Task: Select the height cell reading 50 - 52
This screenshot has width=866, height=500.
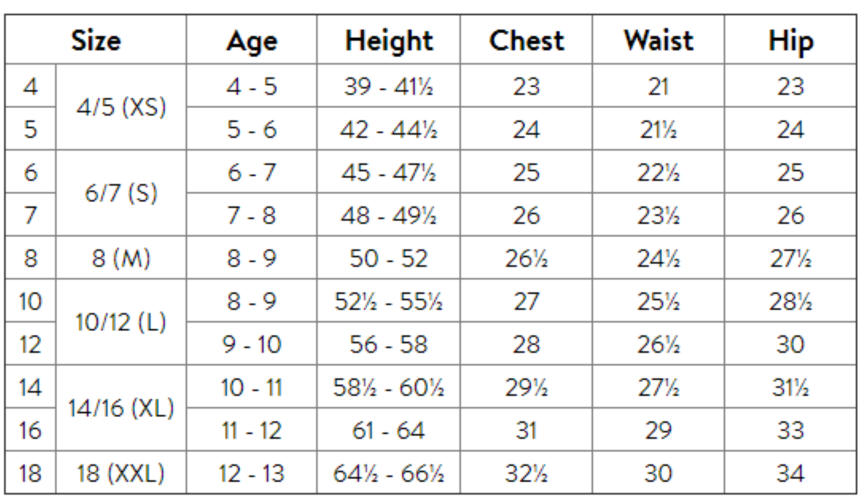Action: [389, 259]
